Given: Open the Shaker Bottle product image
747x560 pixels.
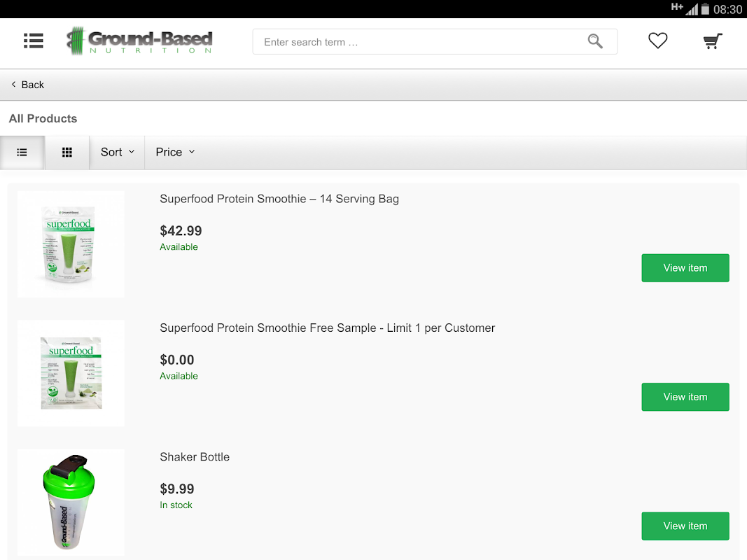Looking at the screenshot, I should [71, 503].
